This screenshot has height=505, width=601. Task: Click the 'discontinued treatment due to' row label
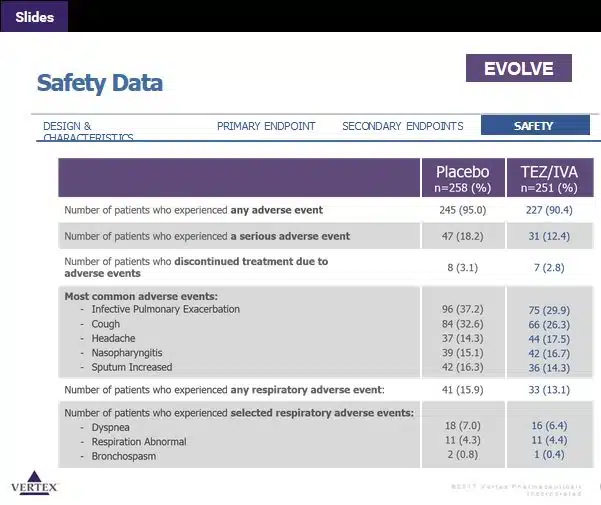[196, 267]
